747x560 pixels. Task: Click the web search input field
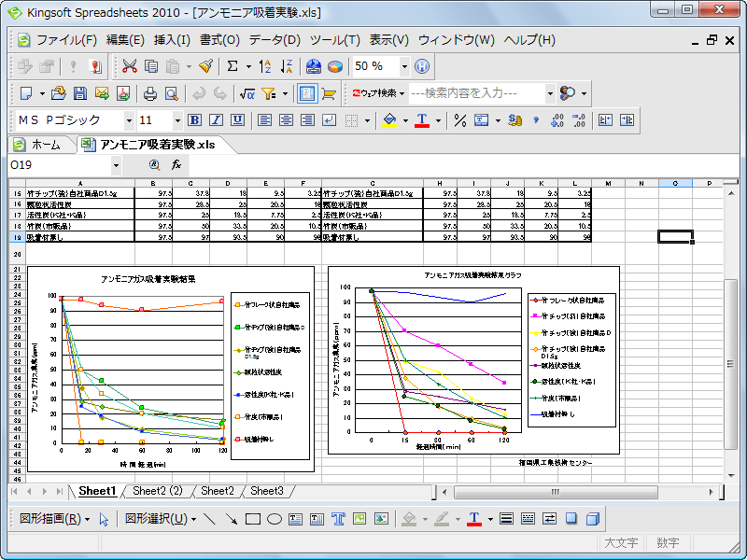click(x=476, y=93)
